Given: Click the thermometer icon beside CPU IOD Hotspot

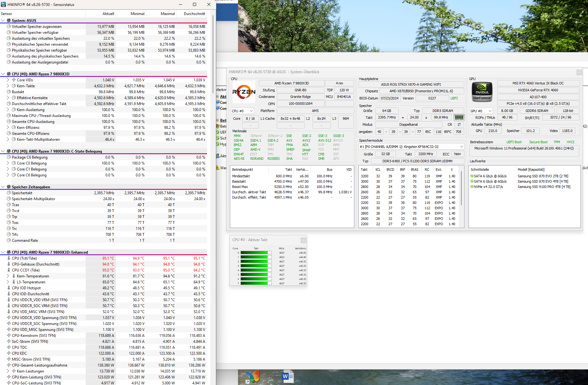Looking at the screenshot, I should (9, 288).
